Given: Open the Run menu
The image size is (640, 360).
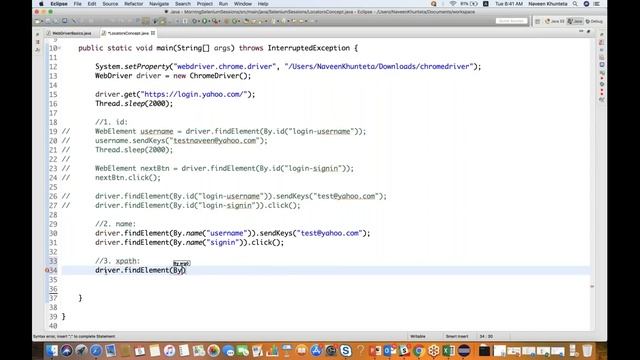Looking at the screenshot, I should click(223, 4).
